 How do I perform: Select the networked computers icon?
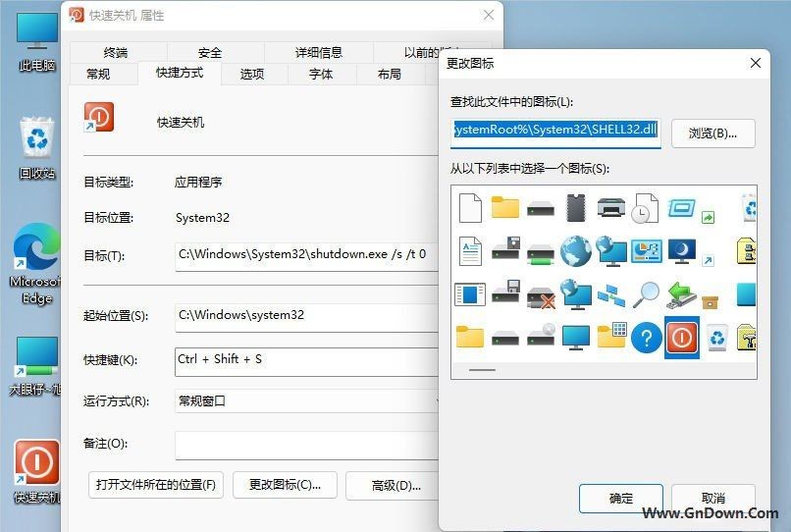pyautogui.click(x=610, y=295)
